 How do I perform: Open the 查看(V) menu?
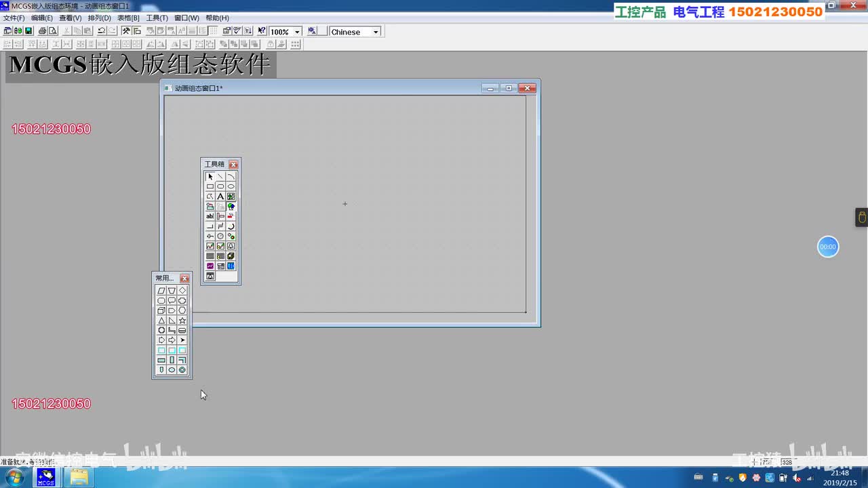[71, 18]
